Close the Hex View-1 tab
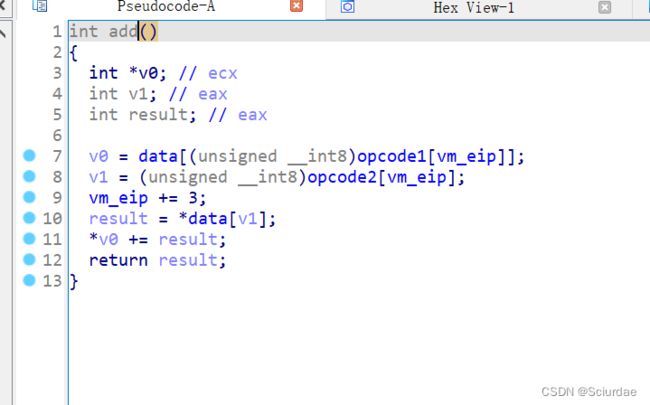The width and height of the screenshot is (650, 405). (604, 7)
